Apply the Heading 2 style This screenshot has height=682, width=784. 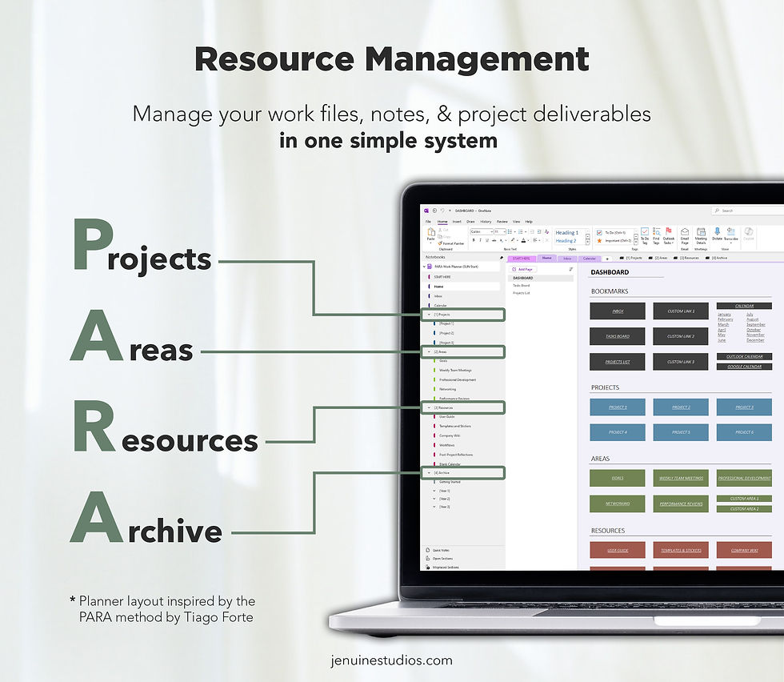566,241
